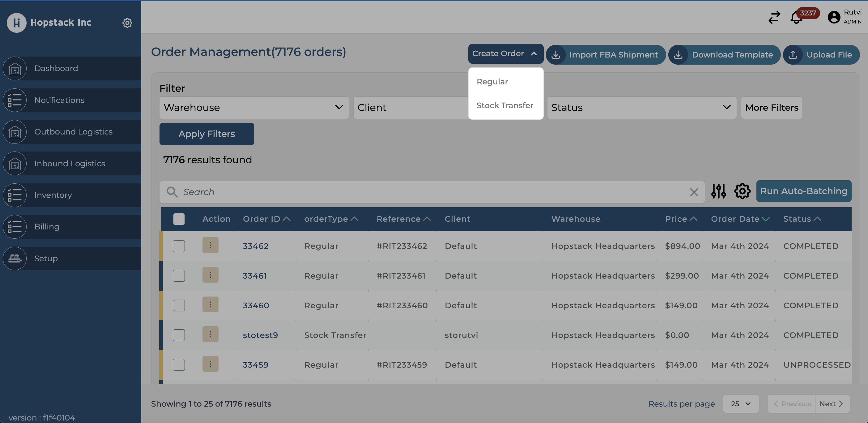Open table settings gear next to Run Auto-Batching
This screenshot has height=423, width=868.
click(742, 191)
